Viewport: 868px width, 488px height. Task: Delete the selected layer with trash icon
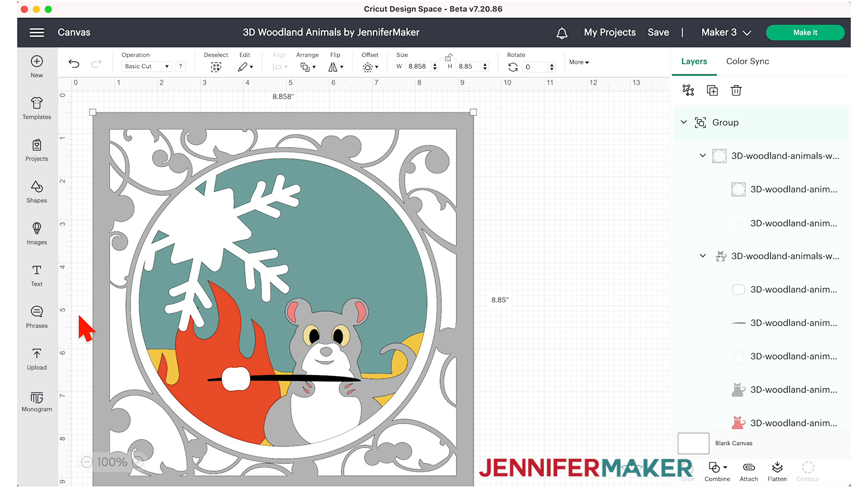(736, 90)
